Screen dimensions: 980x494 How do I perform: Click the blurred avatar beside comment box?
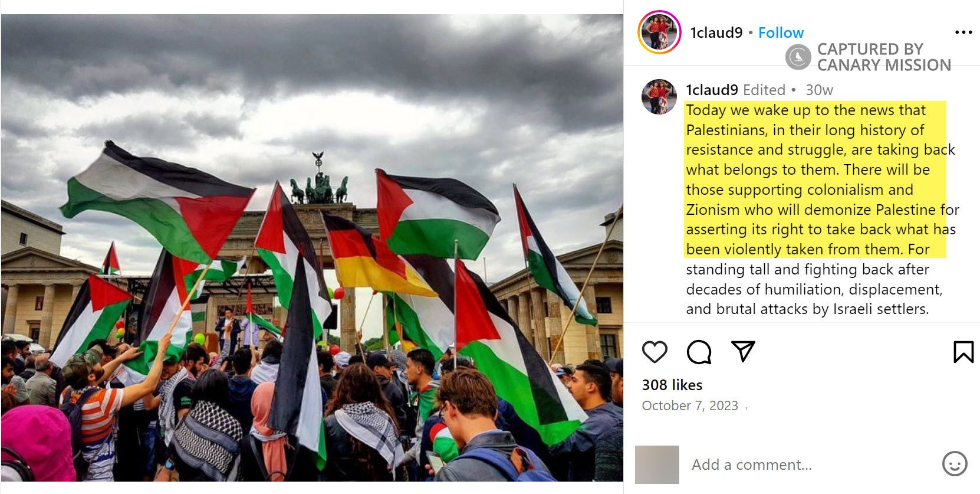(x=657, y=464)
